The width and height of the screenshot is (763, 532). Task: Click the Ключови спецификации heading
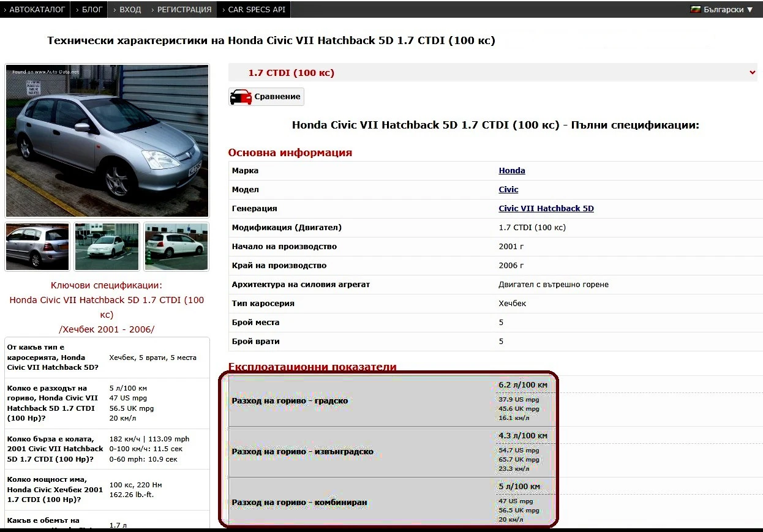107,285
